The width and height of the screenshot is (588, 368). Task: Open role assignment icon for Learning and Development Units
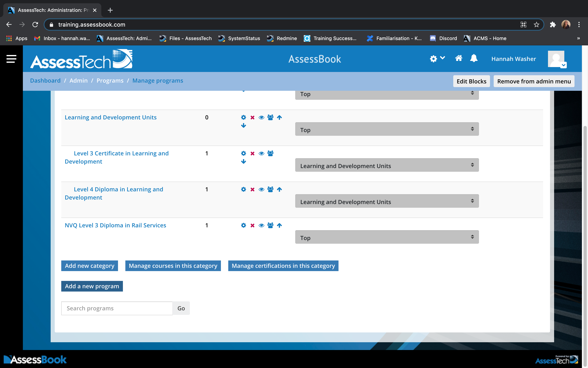tap(271, 117)
